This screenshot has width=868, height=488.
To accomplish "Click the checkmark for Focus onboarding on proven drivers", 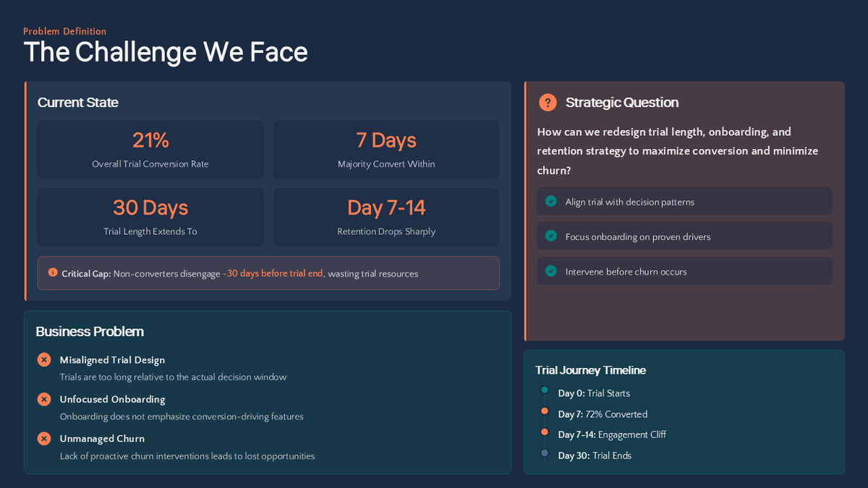I will coord(550,236).
